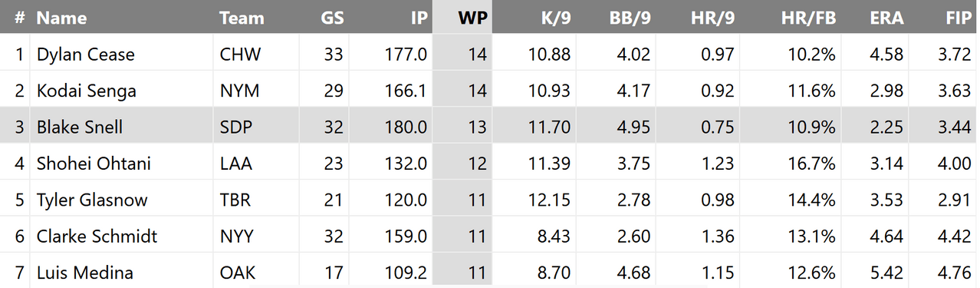Click the GS column header
The width and height of the screenshot is (980, 288).
pos(332,18)
